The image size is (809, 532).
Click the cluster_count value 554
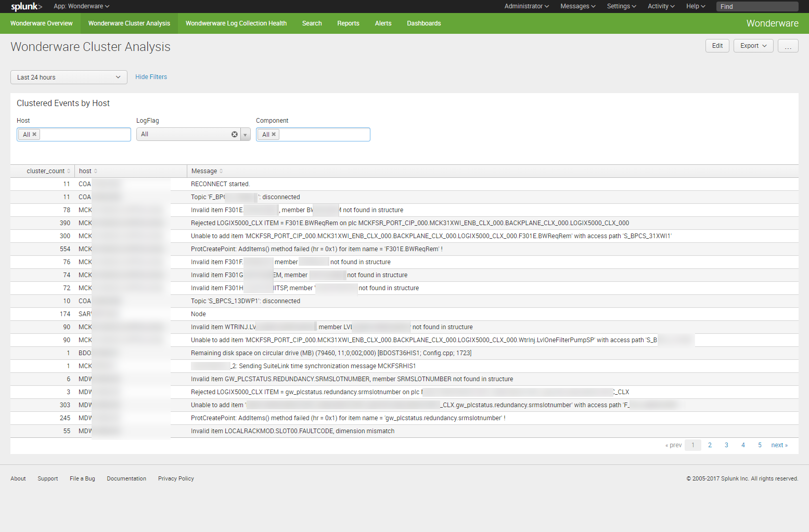(x=65, y=249)
